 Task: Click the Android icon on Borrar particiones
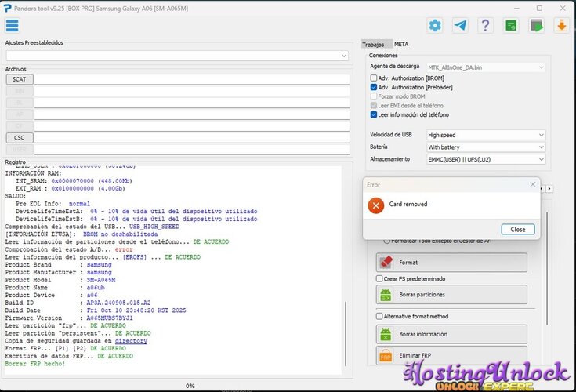point(386,295)
